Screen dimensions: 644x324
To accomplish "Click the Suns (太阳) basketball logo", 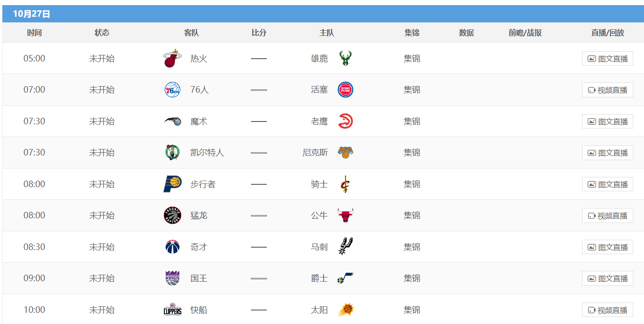I will tap(347, 309).
